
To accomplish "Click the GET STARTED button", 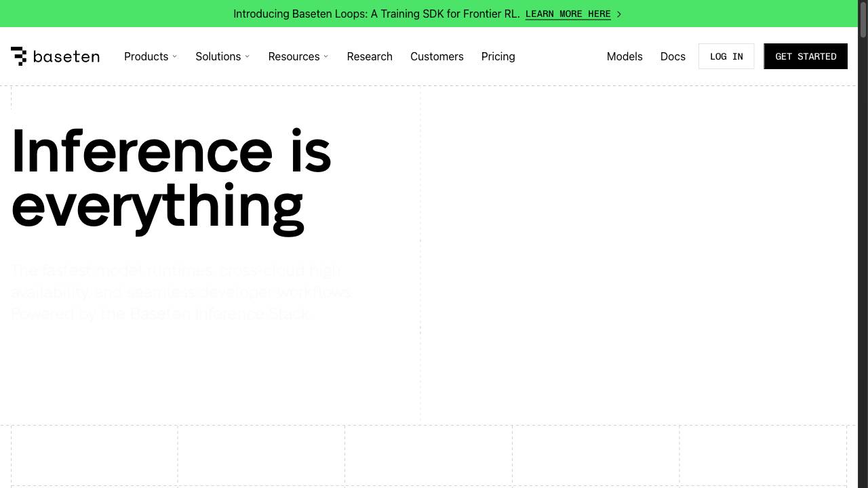I will 806,56.
